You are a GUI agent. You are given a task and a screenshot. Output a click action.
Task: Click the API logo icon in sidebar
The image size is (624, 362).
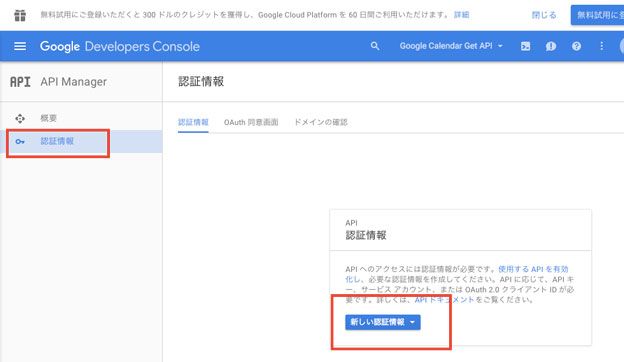coord(20,82)
